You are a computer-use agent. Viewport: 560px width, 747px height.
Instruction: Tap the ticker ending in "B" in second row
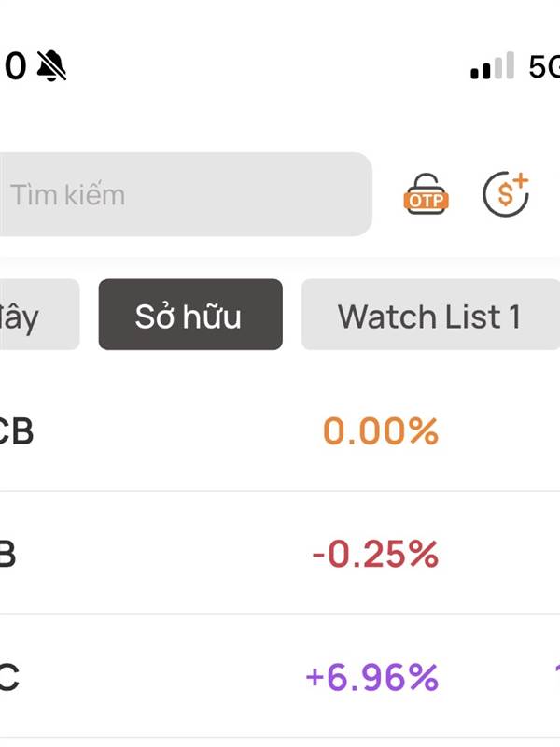pyautogui.click(x=8, y=555)
